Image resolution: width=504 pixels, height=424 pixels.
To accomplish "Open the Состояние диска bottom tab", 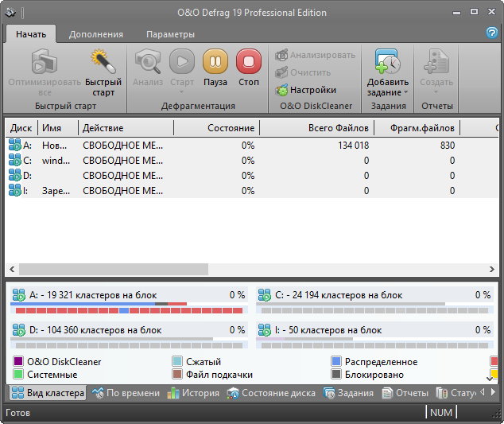I will [x=270, y=393].
